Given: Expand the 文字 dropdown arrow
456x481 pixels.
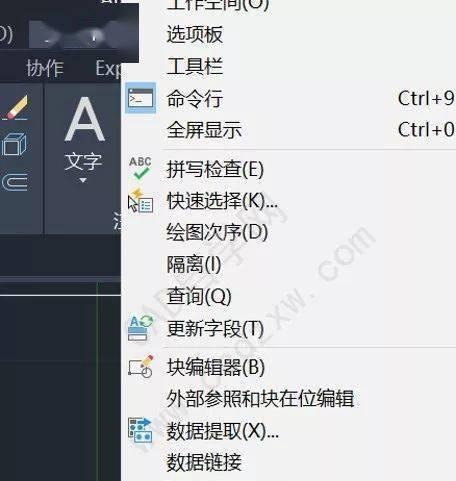Looking at the screenshot, I should point(83,180).
